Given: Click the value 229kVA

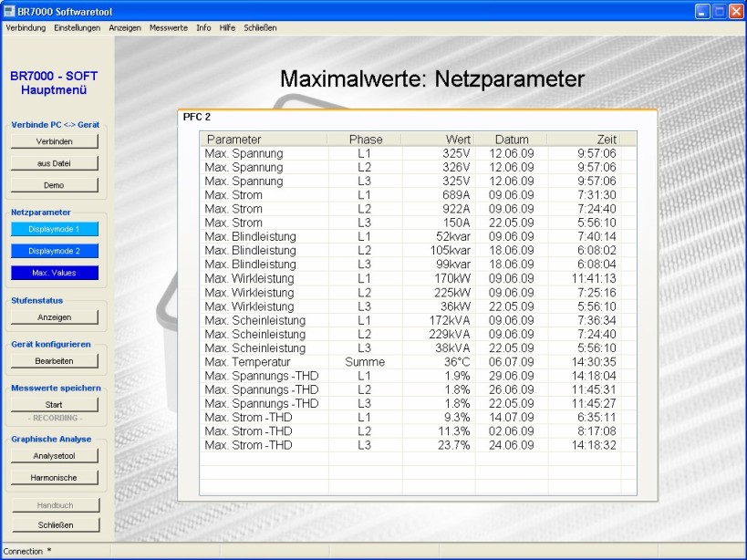Looking at the screenshot, I should coord(450,334).
